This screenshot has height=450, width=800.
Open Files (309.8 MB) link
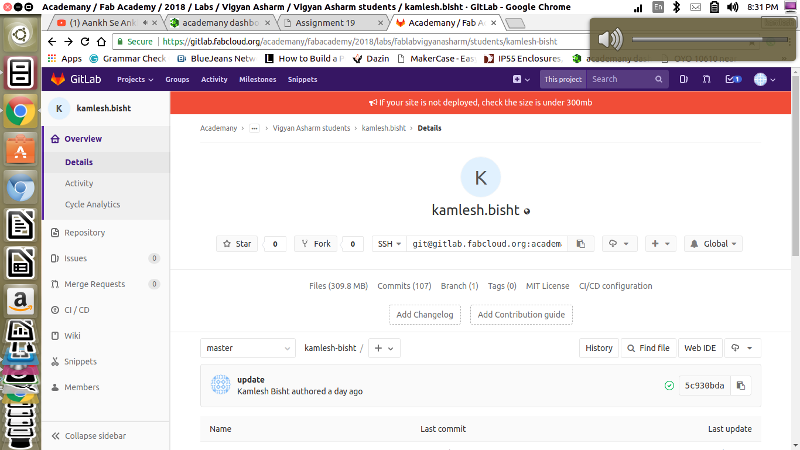[338, 286]
